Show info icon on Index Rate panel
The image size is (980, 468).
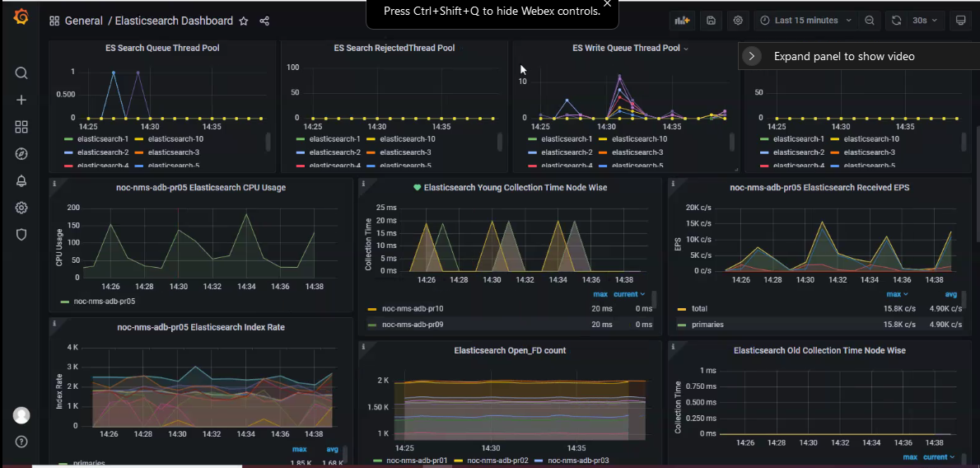(x=54, y=324)
